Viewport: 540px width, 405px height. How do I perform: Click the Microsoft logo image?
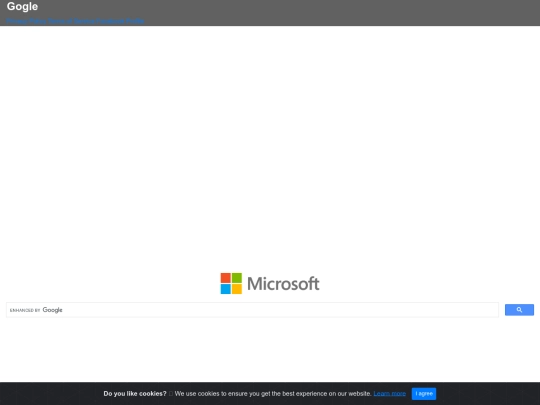(270, 283)
